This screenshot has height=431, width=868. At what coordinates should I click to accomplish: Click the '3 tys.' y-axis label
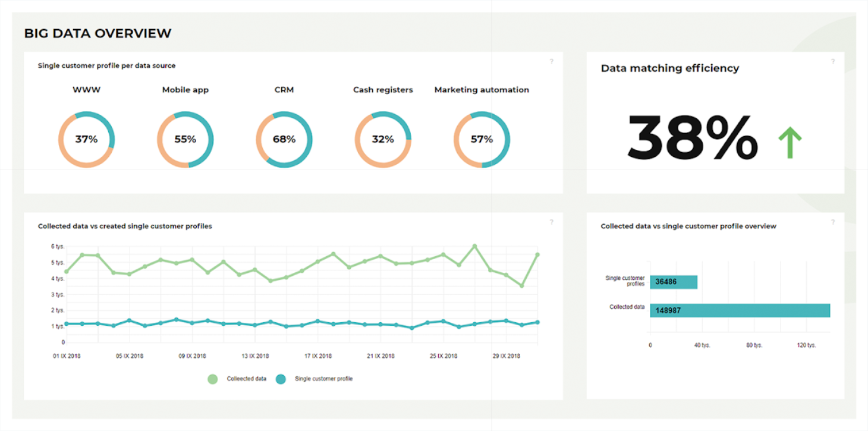click(x=58, y=294)
